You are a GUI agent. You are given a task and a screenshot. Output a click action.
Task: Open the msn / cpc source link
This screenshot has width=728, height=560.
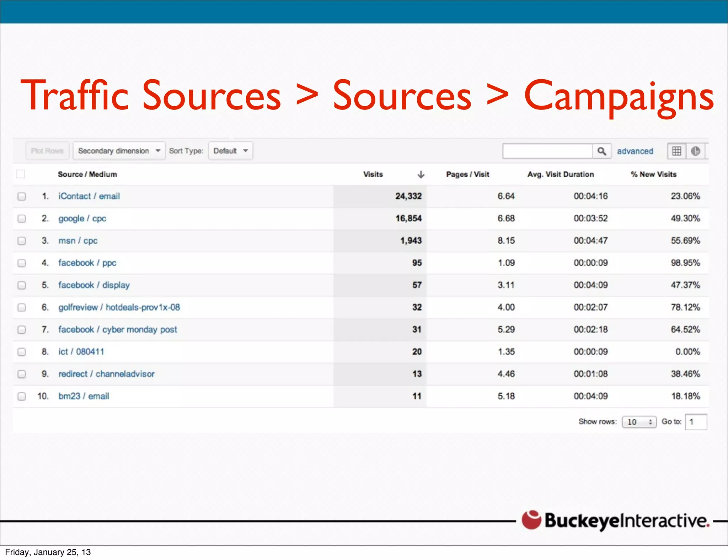click(78, 241)
